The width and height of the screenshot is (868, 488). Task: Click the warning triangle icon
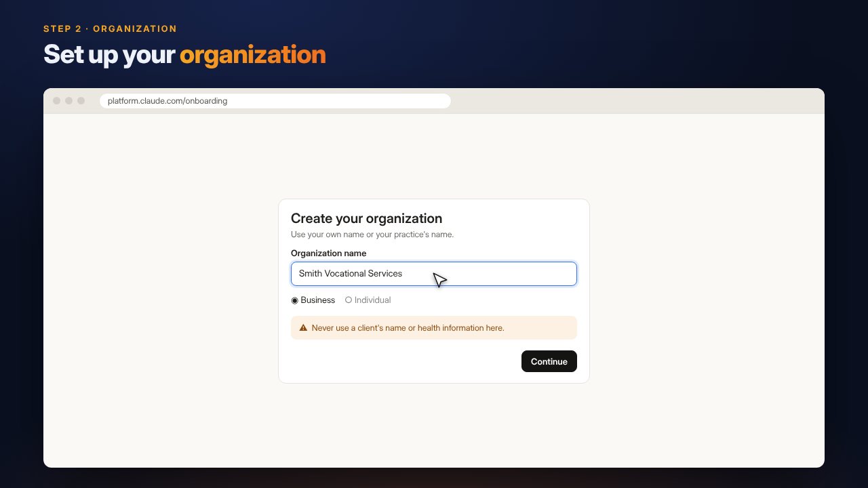303,328
